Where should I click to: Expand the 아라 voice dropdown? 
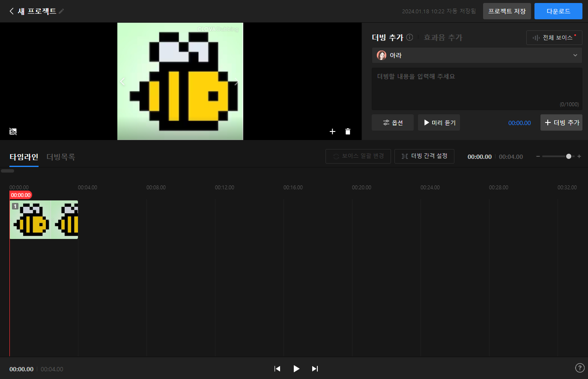(477, 55)
